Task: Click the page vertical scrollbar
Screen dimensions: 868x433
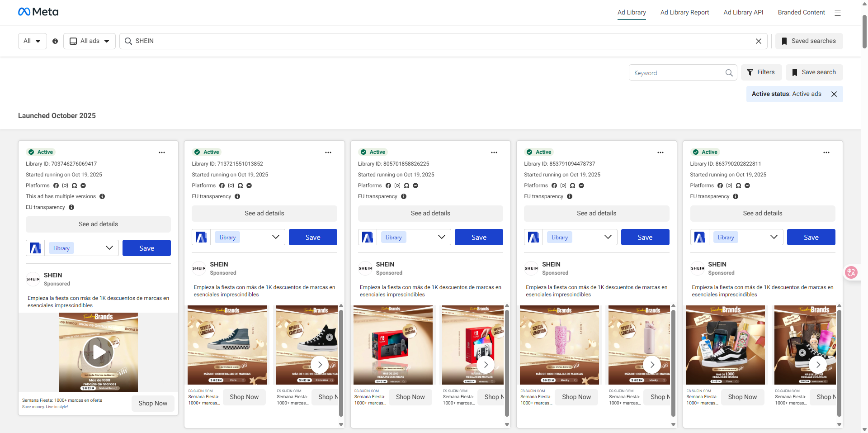Action: click(864, 32)
